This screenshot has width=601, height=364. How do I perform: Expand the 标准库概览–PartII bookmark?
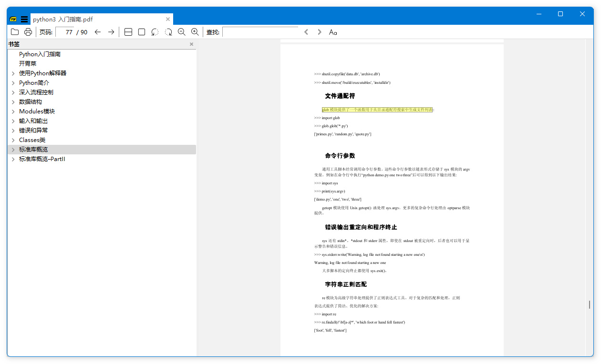click(13, 159)
